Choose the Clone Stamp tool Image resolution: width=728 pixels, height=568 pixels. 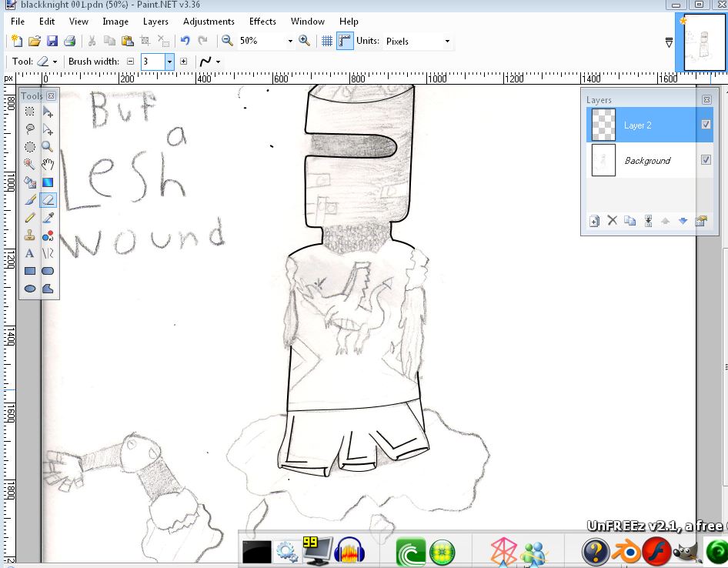point(30,236)
